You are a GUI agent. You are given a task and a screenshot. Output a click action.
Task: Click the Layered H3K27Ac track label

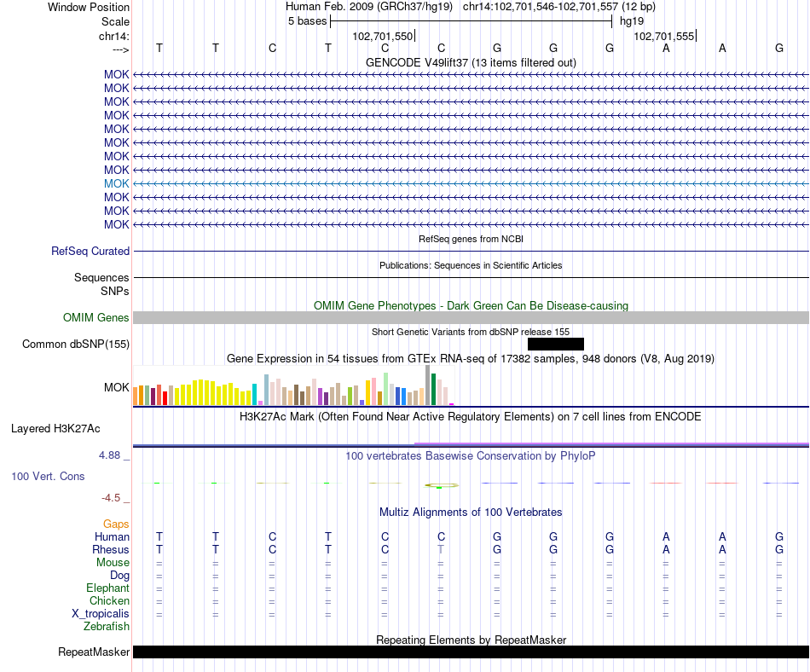(55, 429)
